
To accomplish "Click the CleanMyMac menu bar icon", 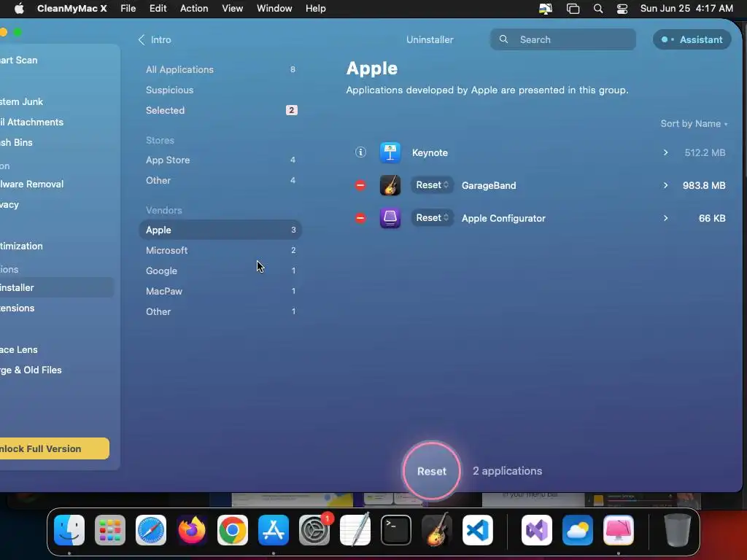I will tap(546, 9).
